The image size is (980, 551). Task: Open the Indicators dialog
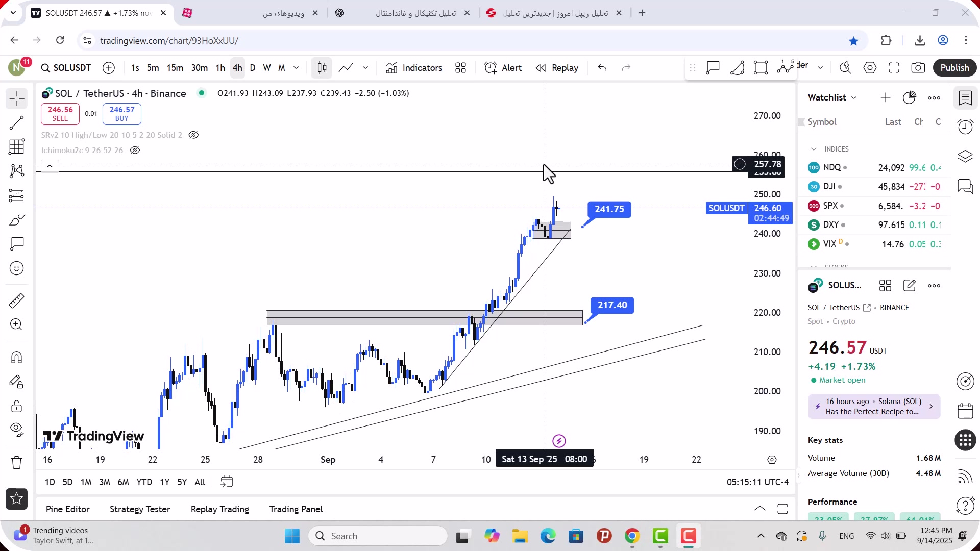pos(414,68)
